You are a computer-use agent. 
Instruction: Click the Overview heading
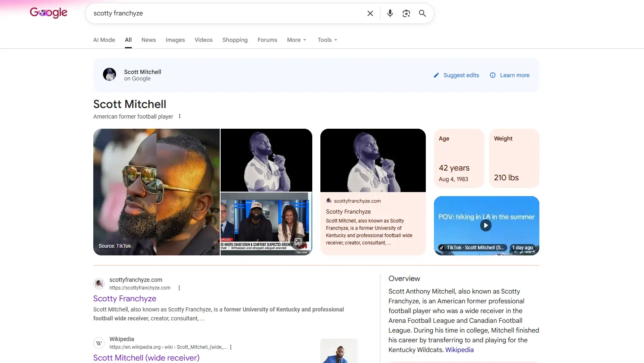(404, 279)
